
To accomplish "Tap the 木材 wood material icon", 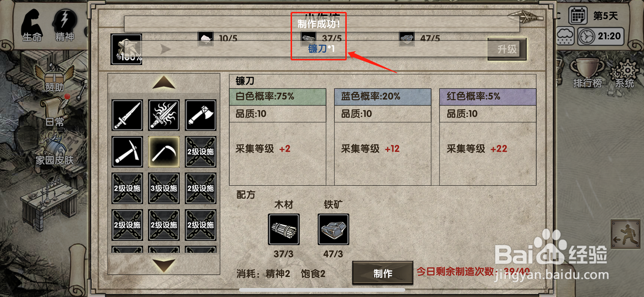I will pos(284,229).
